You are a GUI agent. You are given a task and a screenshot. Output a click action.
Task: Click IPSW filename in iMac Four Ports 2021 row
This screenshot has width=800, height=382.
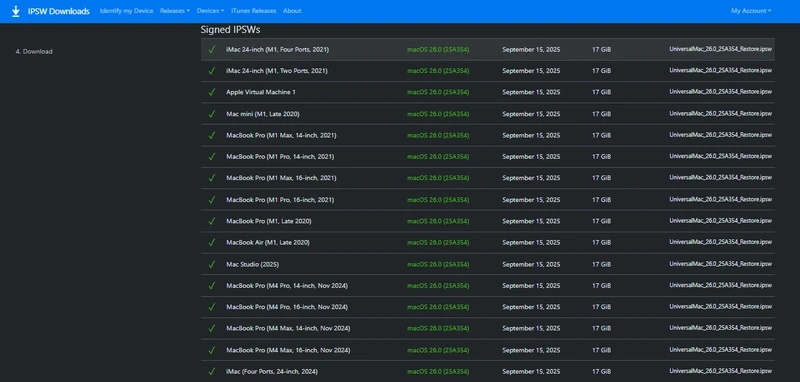tap(720, 49)
